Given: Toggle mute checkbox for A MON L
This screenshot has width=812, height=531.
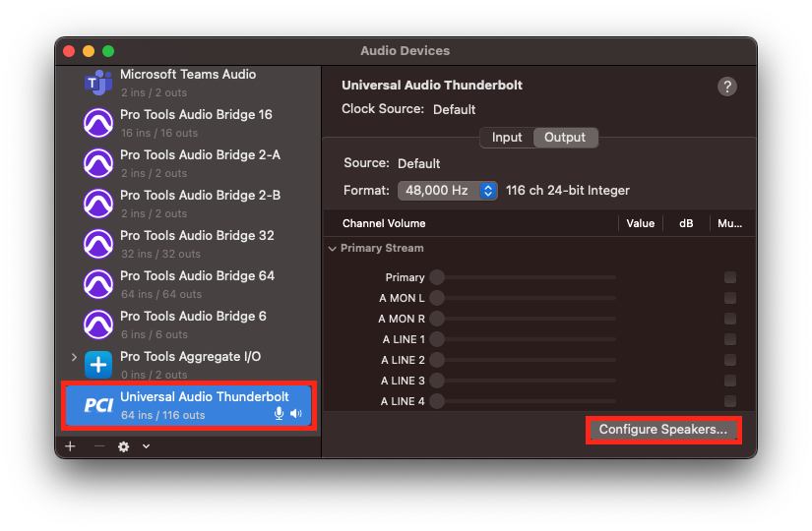Looking at the screenshot, I should point(730,298).
